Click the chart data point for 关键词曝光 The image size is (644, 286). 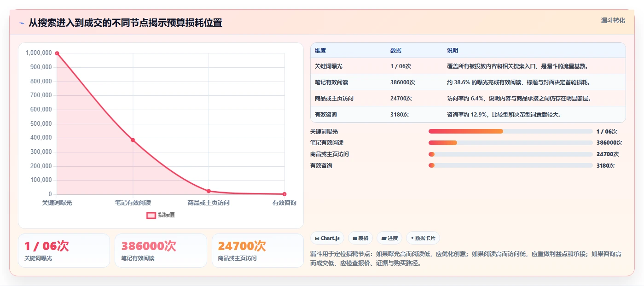(x=57, y=53)
